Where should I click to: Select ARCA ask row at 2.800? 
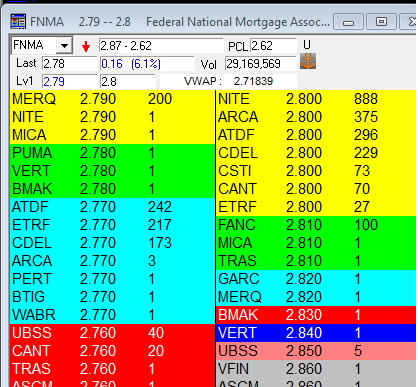tap(317, 117)
